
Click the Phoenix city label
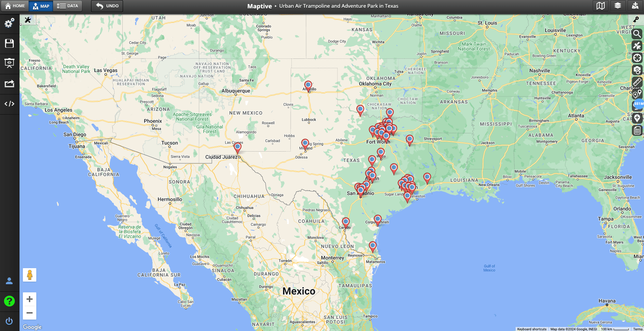point(153,121)
